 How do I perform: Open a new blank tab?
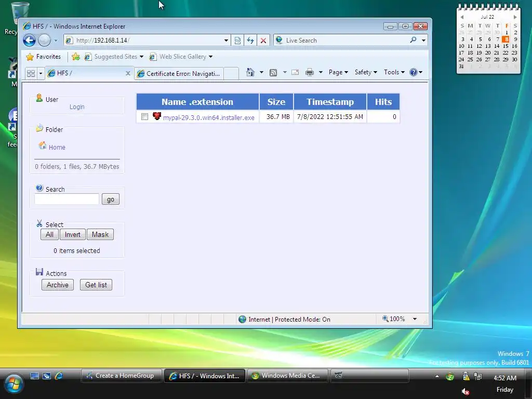point(231,73)
